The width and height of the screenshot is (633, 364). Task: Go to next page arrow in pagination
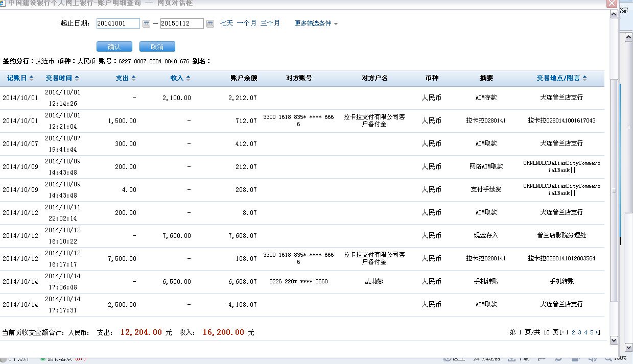tap(597, 332)
